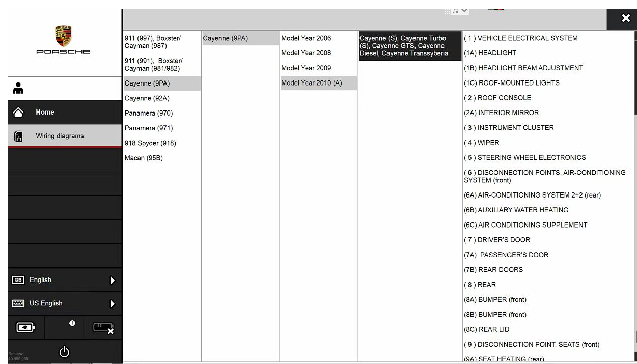Click the keyboard layout icon
This screenshot has height=364, width=637.
coord(18,303)
